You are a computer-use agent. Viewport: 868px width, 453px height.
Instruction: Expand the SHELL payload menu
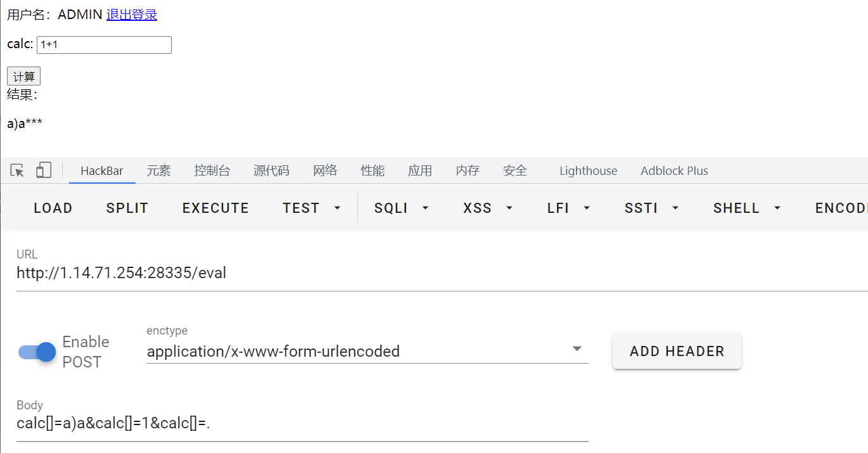746,207
